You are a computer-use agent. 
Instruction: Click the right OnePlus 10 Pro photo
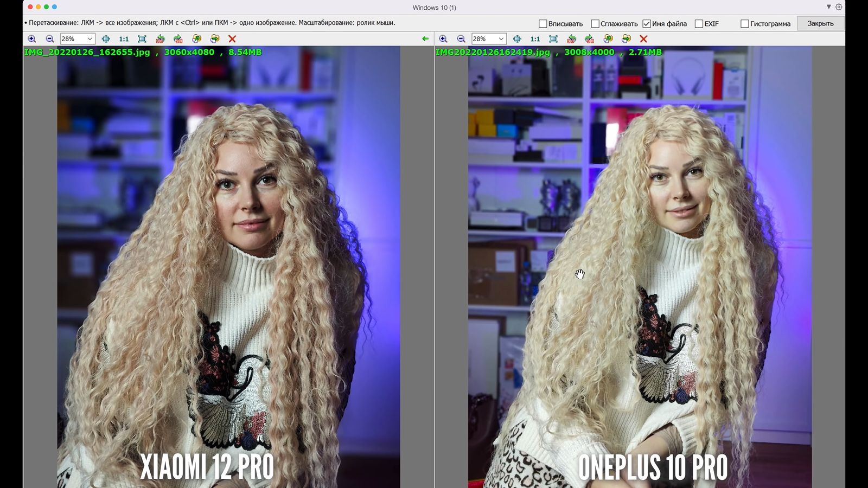(640, 267)
